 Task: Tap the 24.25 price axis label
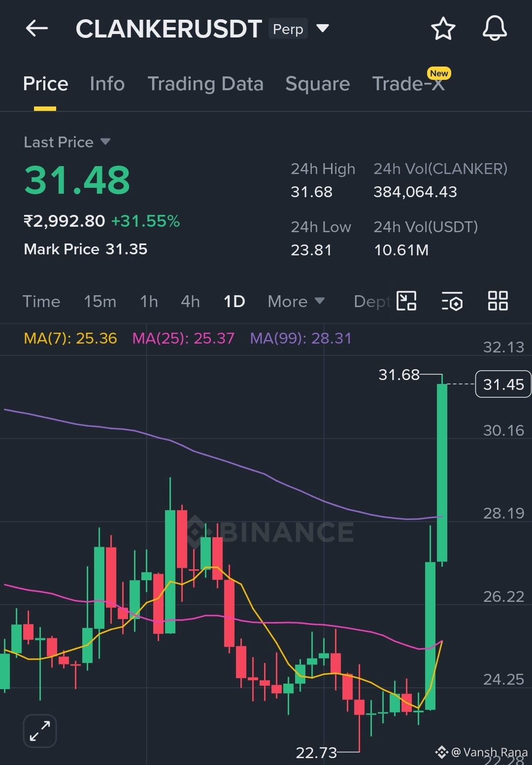(x=503, y=679)
